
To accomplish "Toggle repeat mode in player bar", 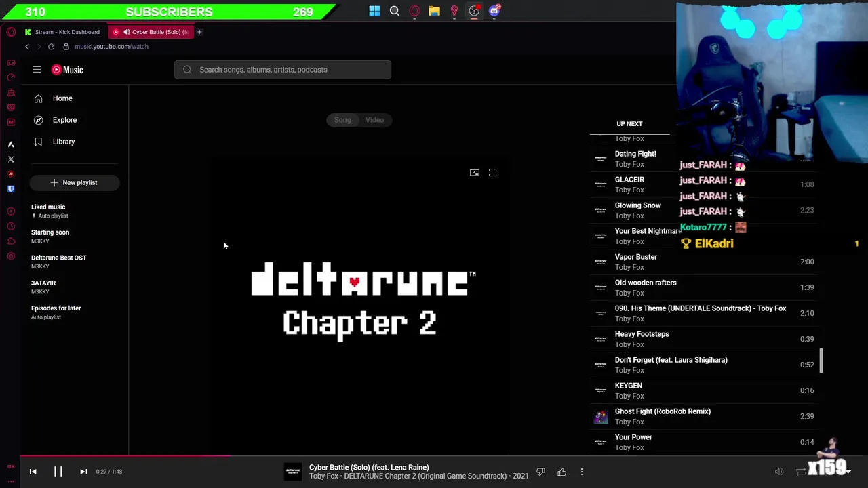I will tap(801, 472).
